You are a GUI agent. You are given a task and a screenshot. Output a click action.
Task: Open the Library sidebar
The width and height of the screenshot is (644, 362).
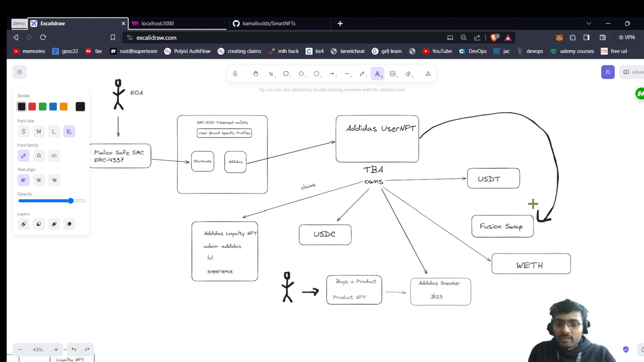[x=633, y=72]
